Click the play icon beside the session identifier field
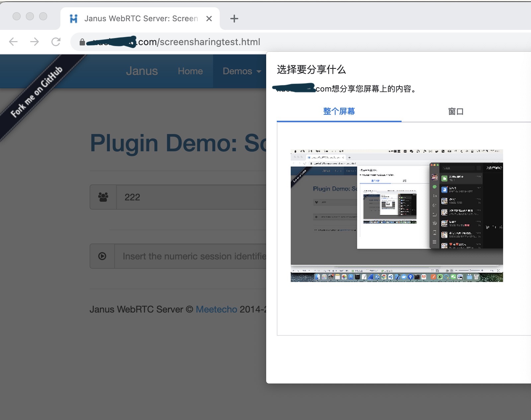 pyautogui.click(x=103, y=256)
